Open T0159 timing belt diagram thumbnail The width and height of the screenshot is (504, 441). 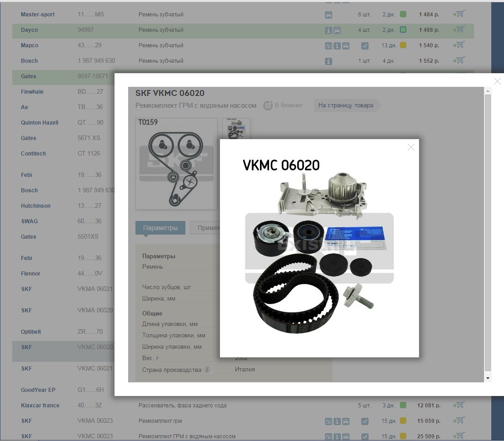pos(176,164)
